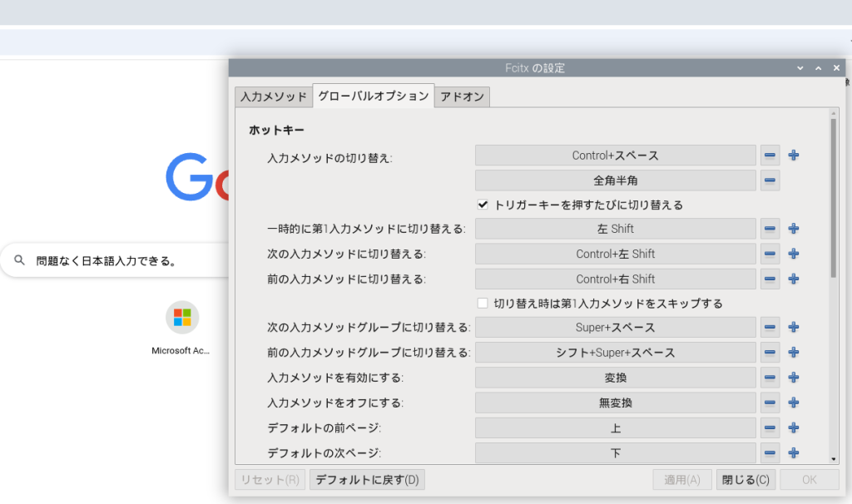The height and width of the screenshot is (504, 852).
Task: Enable 切り替え時は第1入力メソッドをスキップする checkbox
Action: (x=483, y=304)
